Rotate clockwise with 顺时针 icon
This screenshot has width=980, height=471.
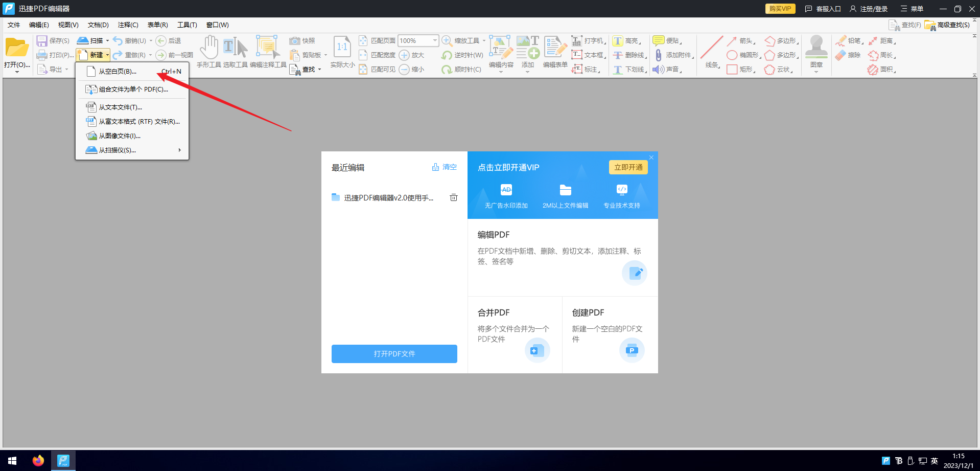click(x=447, y=70)
